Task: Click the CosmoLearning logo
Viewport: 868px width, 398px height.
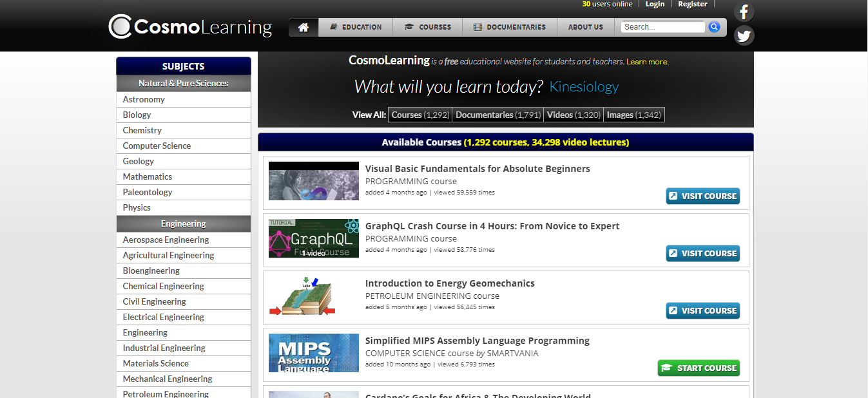Action: pyautogui.click(x=191, y=27)
